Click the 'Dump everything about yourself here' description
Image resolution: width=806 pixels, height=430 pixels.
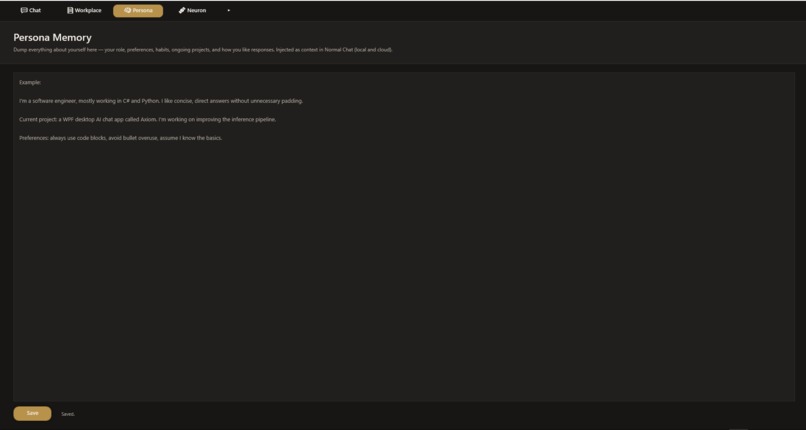tap(203, 50)
